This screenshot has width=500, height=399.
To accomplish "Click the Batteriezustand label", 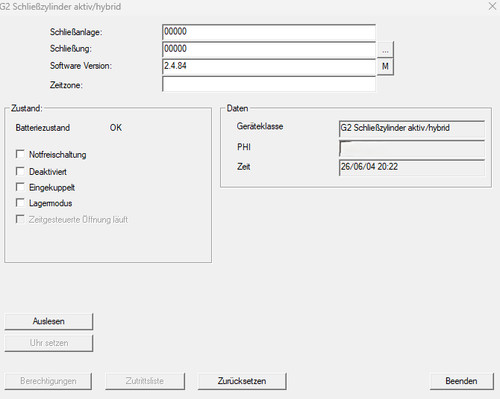I will click(43, 128).
